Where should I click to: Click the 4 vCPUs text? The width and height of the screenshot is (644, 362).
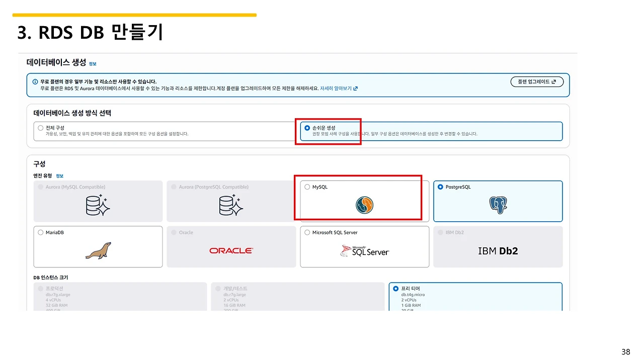tap(54, 300)
